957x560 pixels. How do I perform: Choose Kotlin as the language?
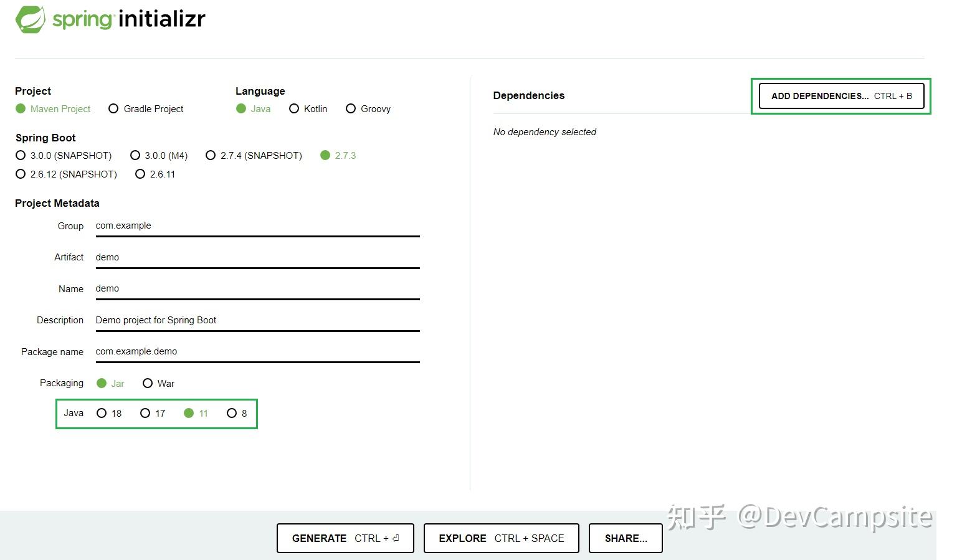(294, 108)
